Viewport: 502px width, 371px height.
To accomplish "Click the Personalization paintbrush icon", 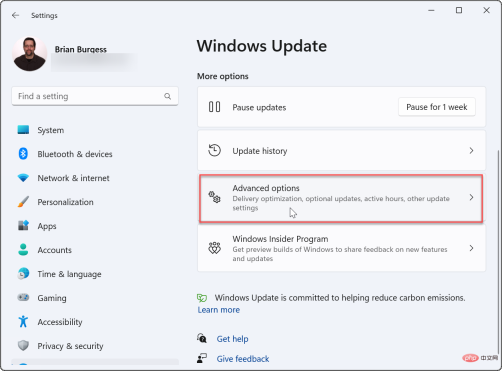I will [x=23, y=202].
